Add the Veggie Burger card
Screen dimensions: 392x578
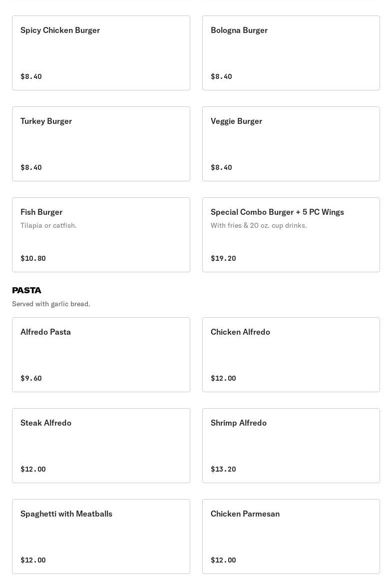click(x=291, y=144)
